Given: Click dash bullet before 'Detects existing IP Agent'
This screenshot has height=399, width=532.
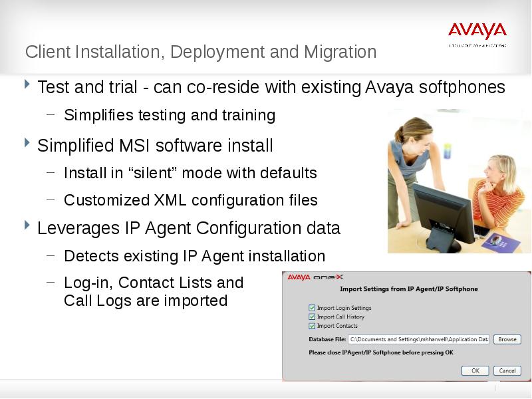Looking at the screenshot, I should pos(51,255).
